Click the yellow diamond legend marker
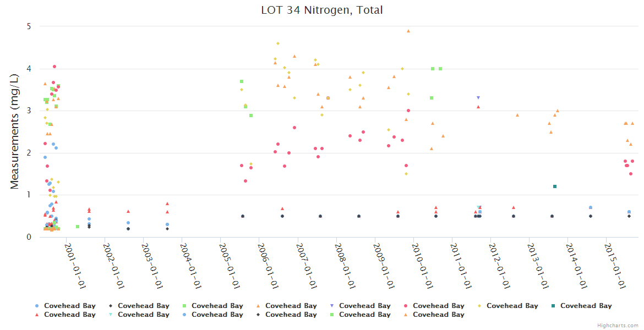 coord(479,306)
